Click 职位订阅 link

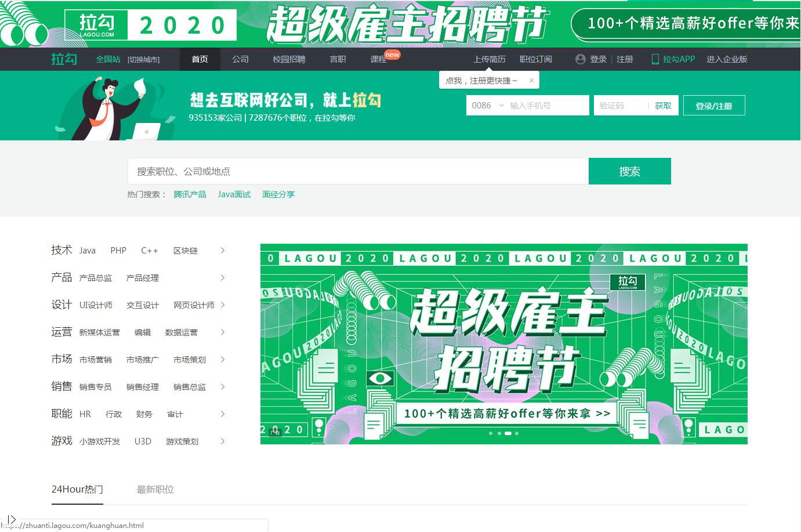pyautogui.click(x=536, y=59)
